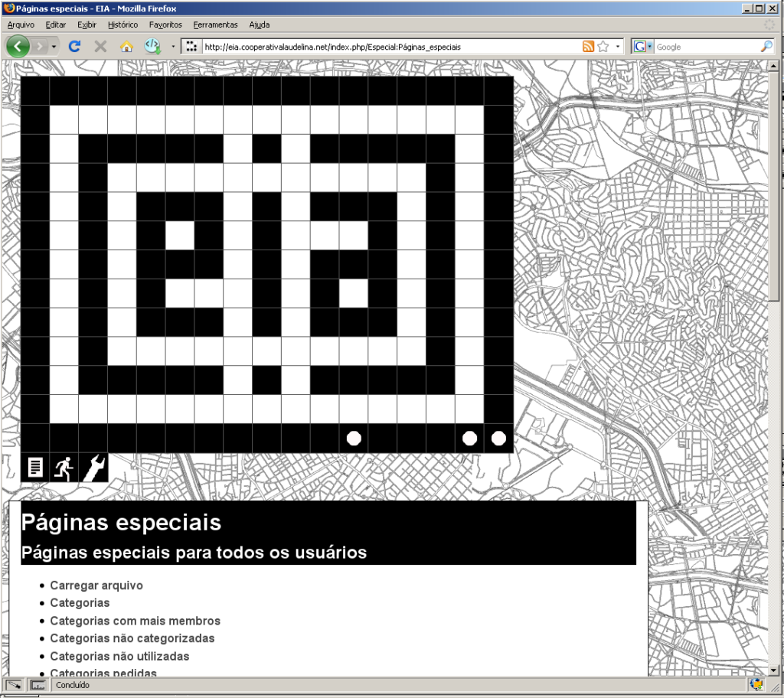
Task: Click the shield icon in status bar
Action: click(x=756, y=684)
